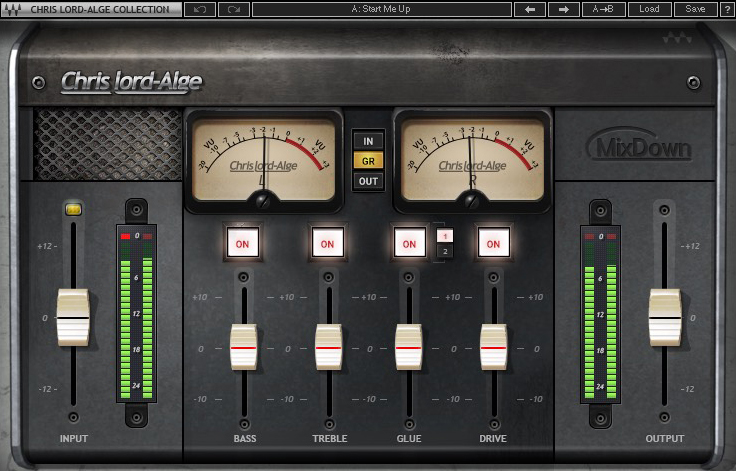Viewport: 736px width, 471px height.
Task: Click the Output fader handle
Action: (x=664, y=317)
